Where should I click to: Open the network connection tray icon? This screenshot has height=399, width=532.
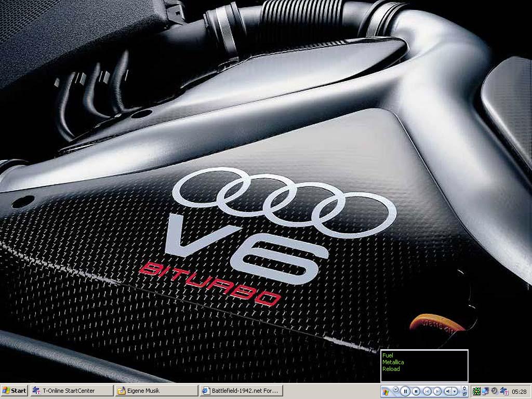coord(486,391)
